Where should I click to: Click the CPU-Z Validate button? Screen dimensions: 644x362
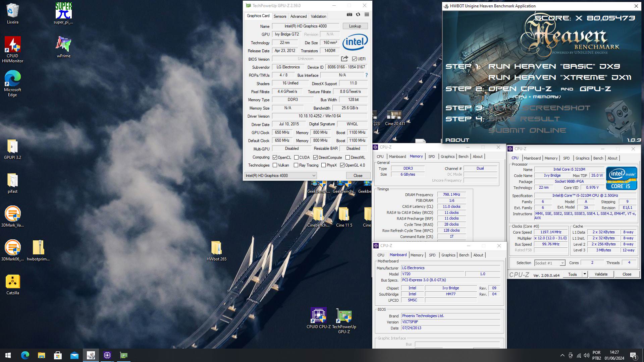click(601, 274)
